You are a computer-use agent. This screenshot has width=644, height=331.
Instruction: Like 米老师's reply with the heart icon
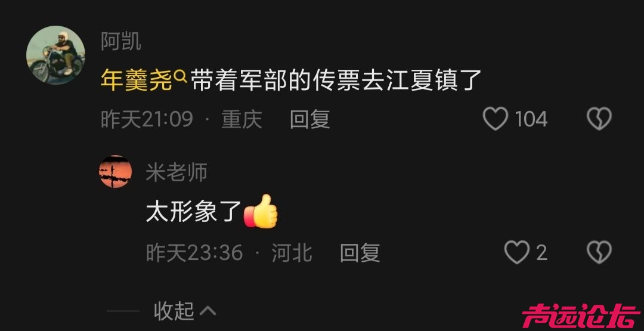(516, 252)
